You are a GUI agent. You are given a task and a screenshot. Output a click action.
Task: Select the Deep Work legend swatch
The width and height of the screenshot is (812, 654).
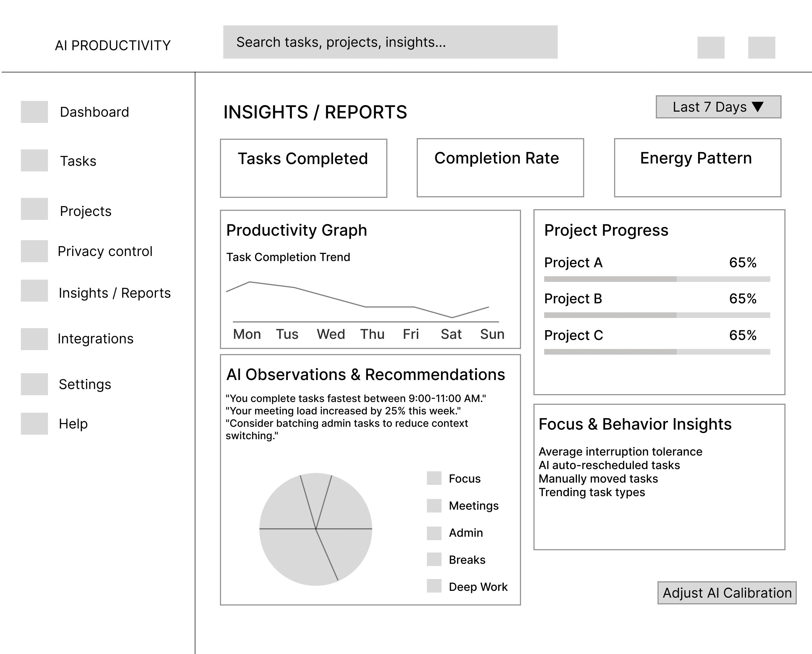[434, 586]
